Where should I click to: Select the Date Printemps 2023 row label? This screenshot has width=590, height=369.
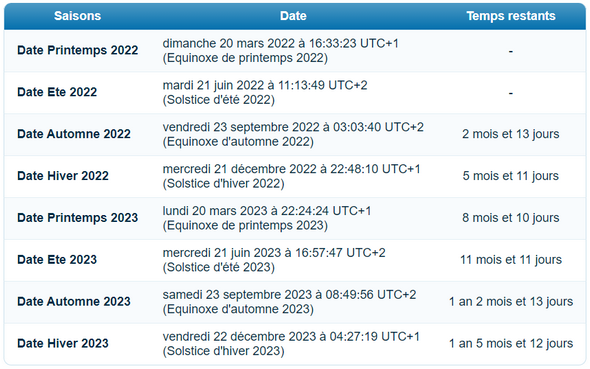click(78, 218)
